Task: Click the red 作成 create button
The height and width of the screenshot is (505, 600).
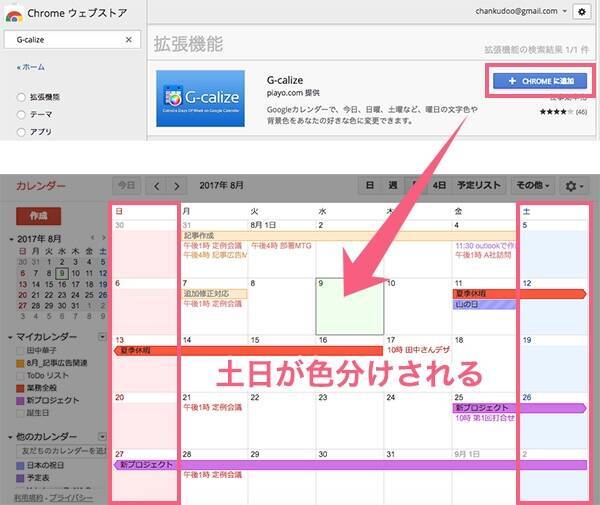Action: [38, 216]
